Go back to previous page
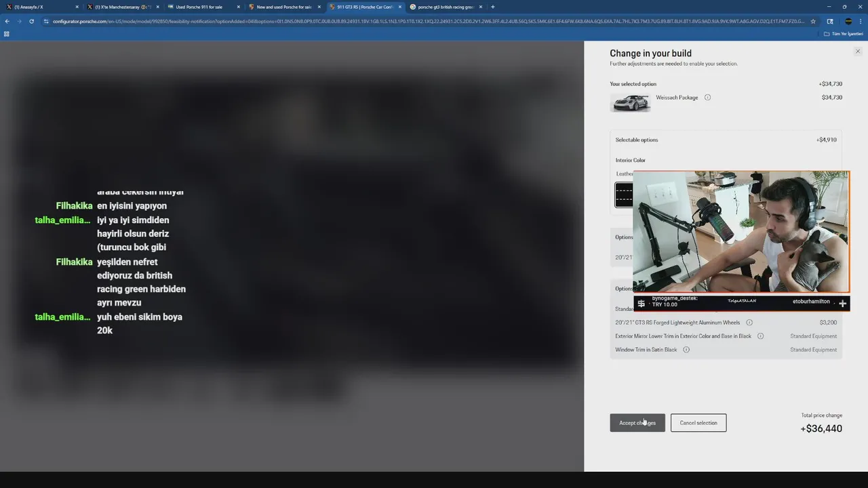This screenshot has height=488, width=868. point(7,21)
